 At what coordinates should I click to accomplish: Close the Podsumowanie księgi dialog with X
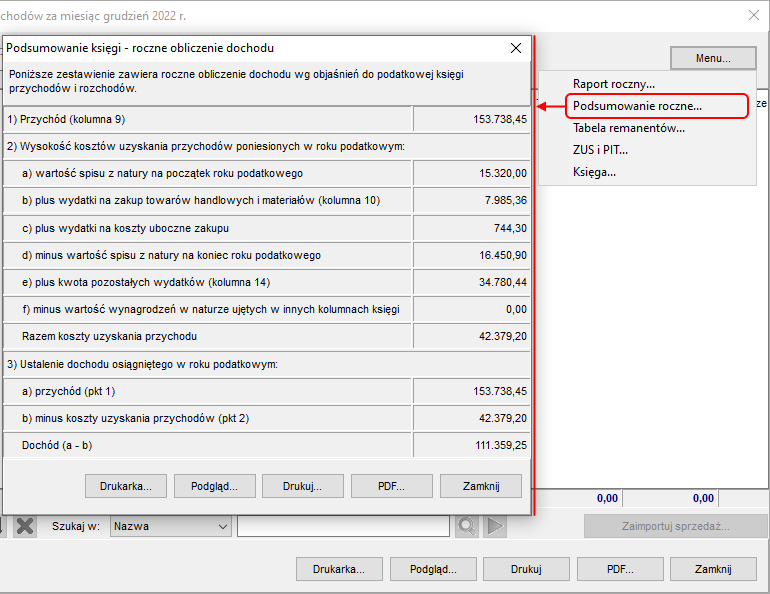(516, 48)
